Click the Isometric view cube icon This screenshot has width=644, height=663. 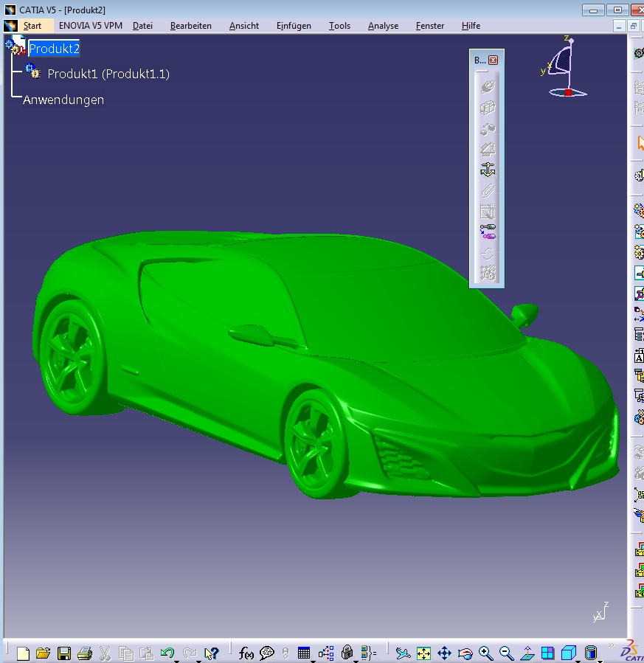coord(569,653)
